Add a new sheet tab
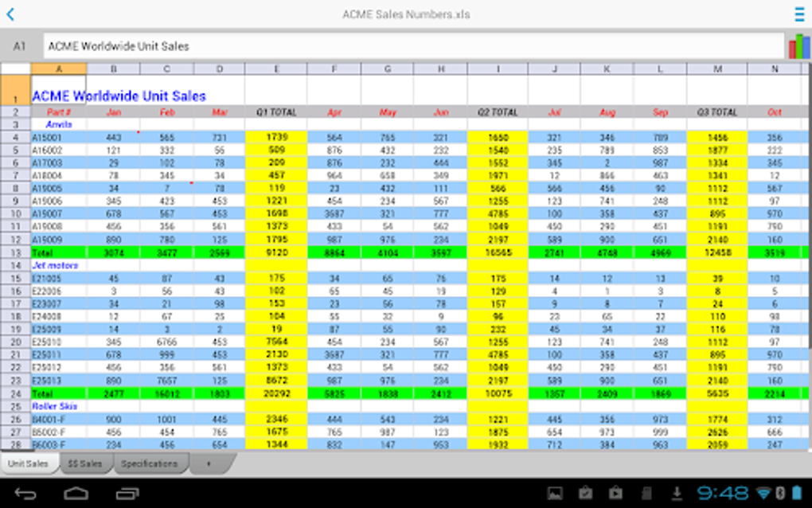The width and height of the screenshot is (812, 508). tap(209, 463)
